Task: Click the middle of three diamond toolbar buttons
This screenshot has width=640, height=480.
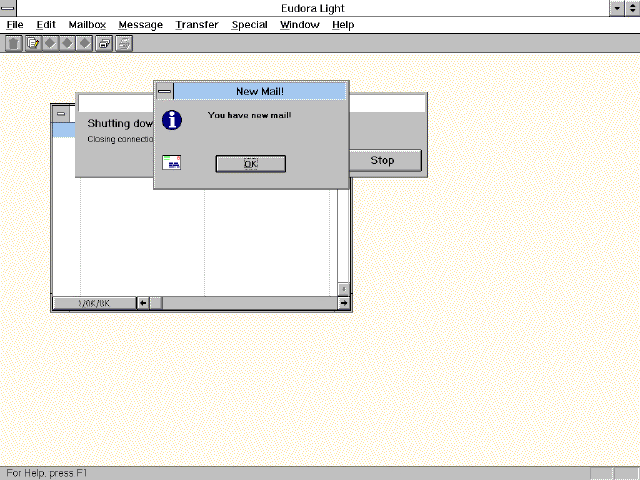Action: pyautogui.click(x=67, y=43)
